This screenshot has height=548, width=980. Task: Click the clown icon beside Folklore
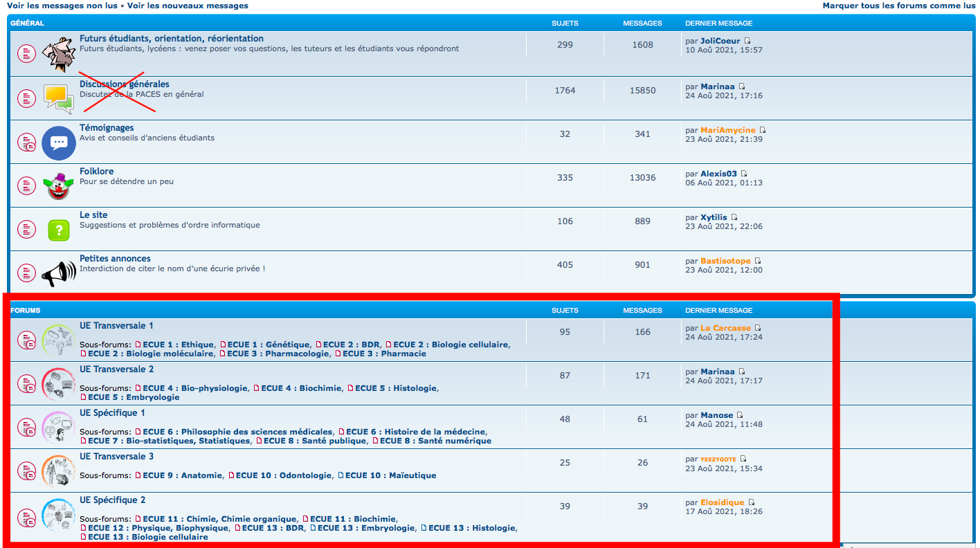pos(58,185)
